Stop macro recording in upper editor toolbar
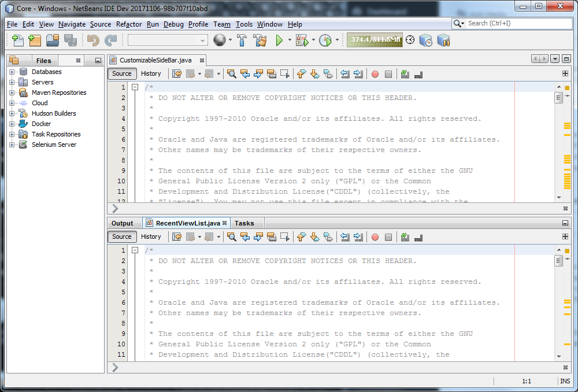 coord(388,74)
